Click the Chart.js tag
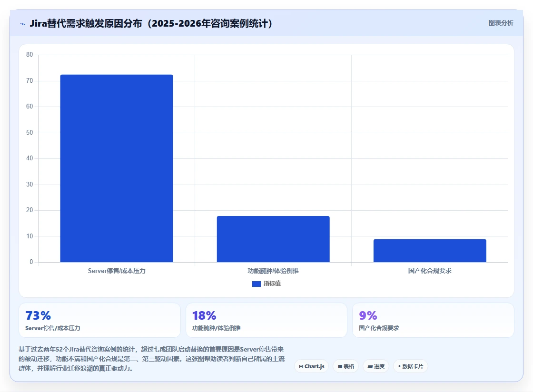533x392 pixels. (311, 366)
